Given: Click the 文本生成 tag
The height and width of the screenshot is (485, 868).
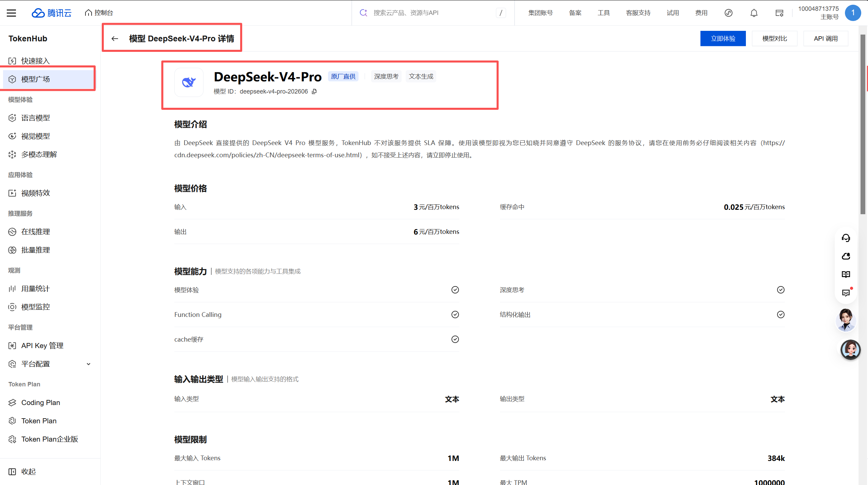Looking at the screenshot, I should (421, 77).
